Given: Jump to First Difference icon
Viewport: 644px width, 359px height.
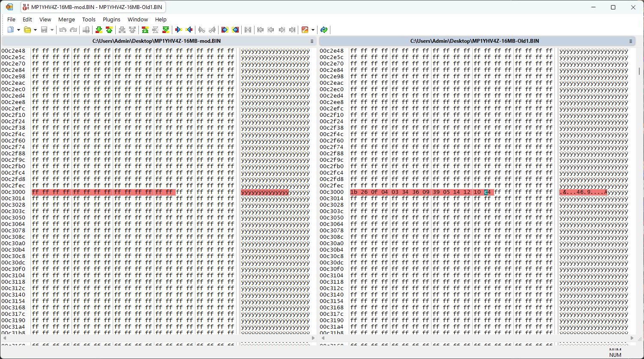Looking at the screenshot, I should tap(145, 30).
